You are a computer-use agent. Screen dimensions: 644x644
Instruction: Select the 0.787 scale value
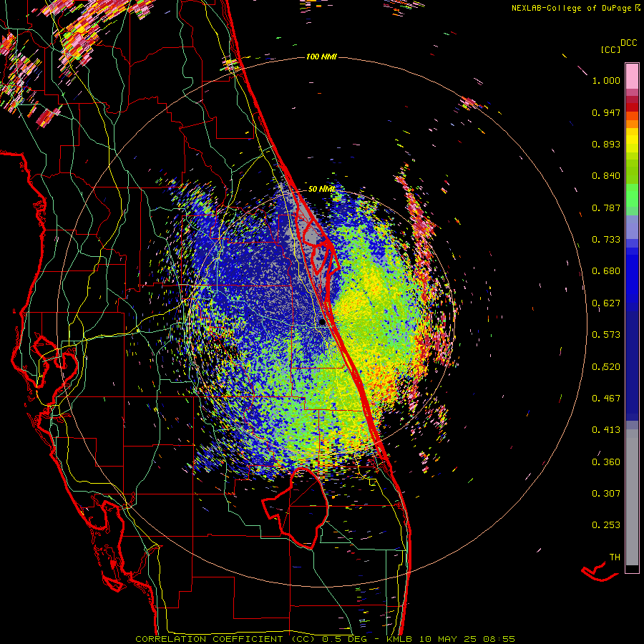tap(606, 208)
